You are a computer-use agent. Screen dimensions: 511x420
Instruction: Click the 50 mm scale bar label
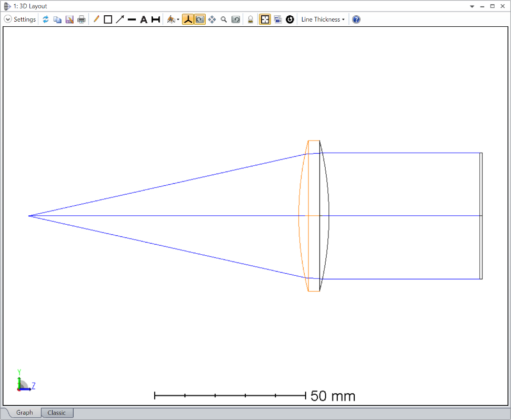click(x=333, y=396)
